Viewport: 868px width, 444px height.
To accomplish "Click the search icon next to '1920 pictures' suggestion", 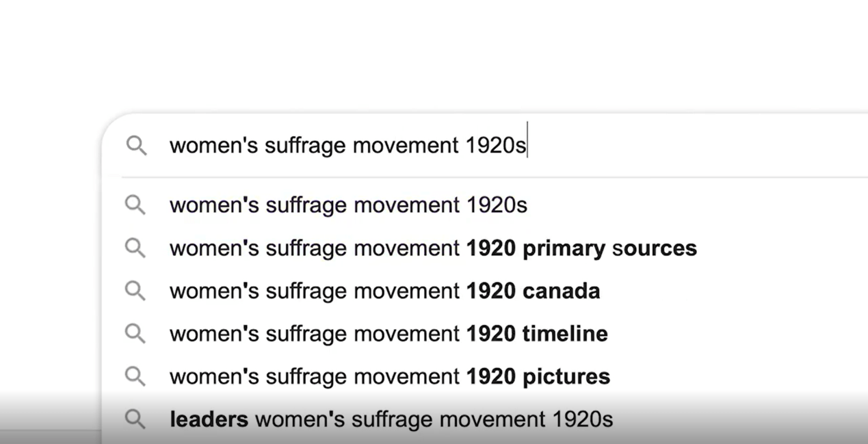I will [135, 376].
